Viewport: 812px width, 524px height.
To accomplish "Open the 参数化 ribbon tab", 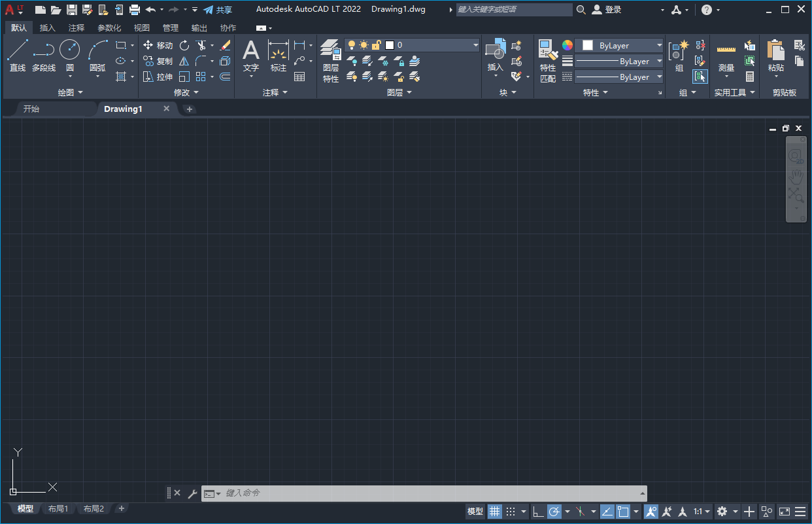I will pyautogui.click(x=109, y=28).
